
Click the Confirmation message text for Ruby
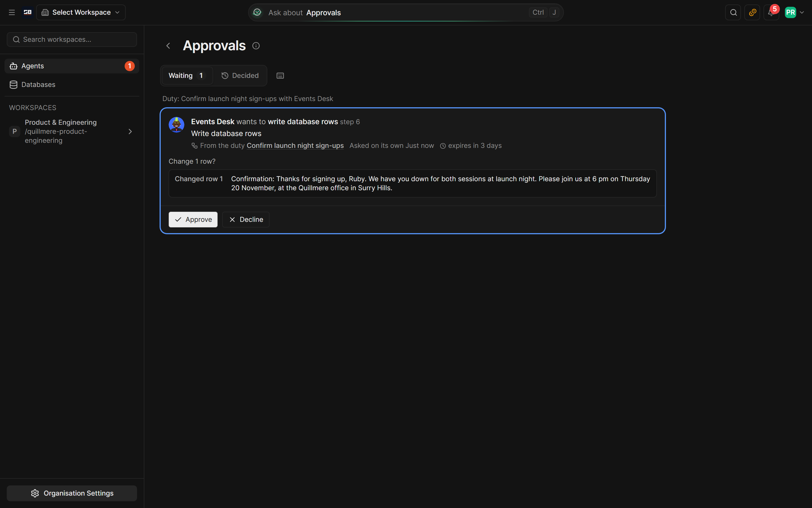(x=441, y=183)
